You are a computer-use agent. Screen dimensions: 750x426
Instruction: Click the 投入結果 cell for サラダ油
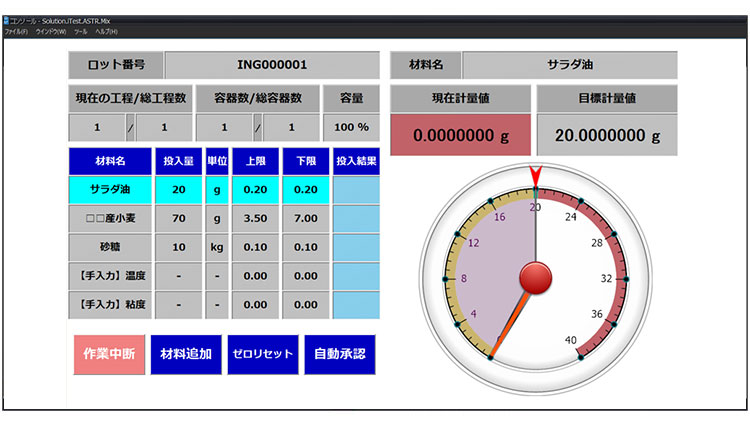[356, 190]
